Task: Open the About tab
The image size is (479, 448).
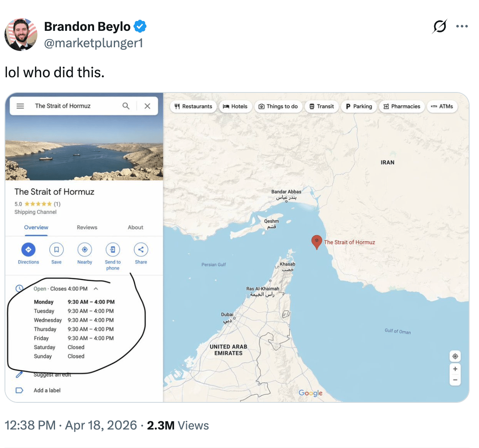Action: point(136,227)
